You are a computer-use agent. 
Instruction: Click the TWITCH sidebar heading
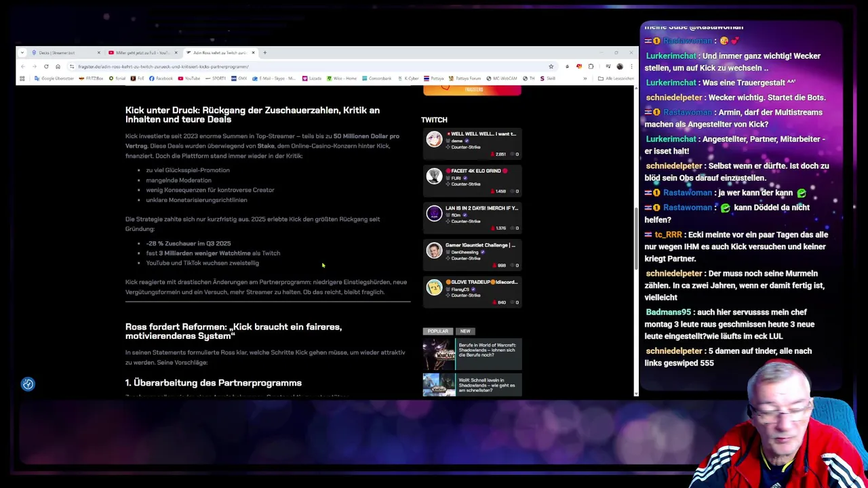434,120
